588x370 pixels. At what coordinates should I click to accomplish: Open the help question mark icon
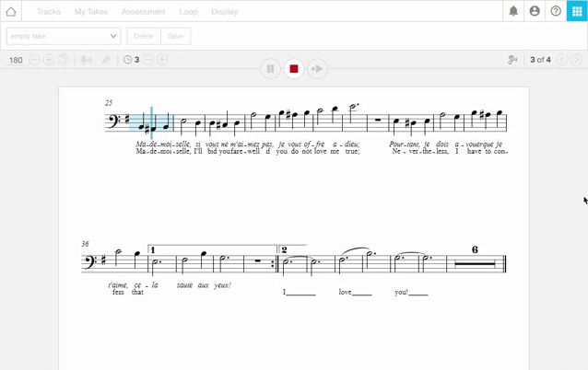point(556,11)
